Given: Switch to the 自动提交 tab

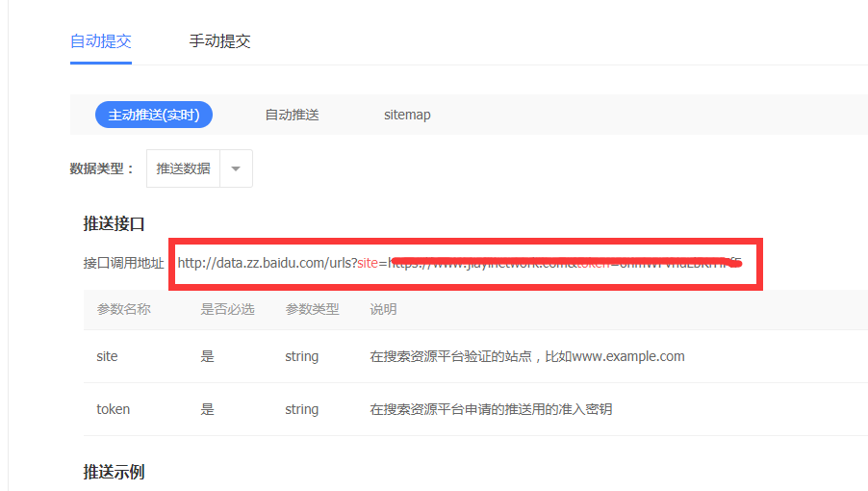Looking at the screenshot, I should pos(100,41).
